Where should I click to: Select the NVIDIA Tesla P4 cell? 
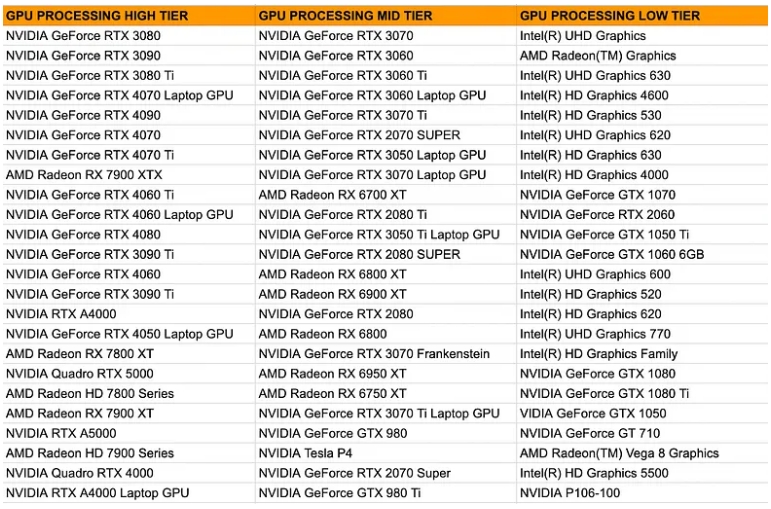click(386, 453)
